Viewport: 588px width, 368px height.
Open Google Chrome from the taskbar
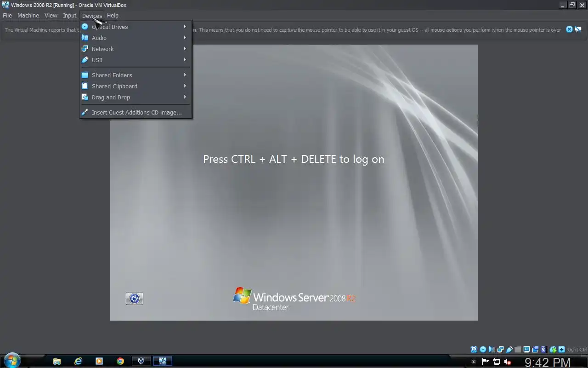pos(120,361)
